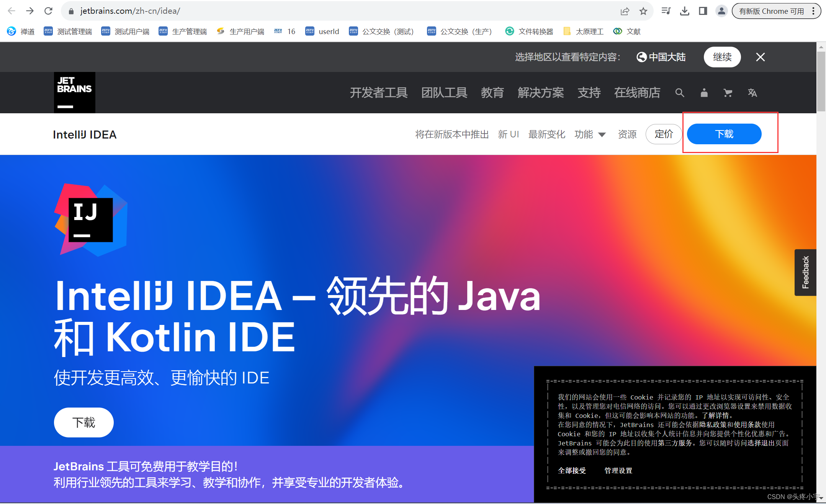This screenshot has height=504, width=826.
Task: Open the 最新变化 page
Action: (547, 134)
